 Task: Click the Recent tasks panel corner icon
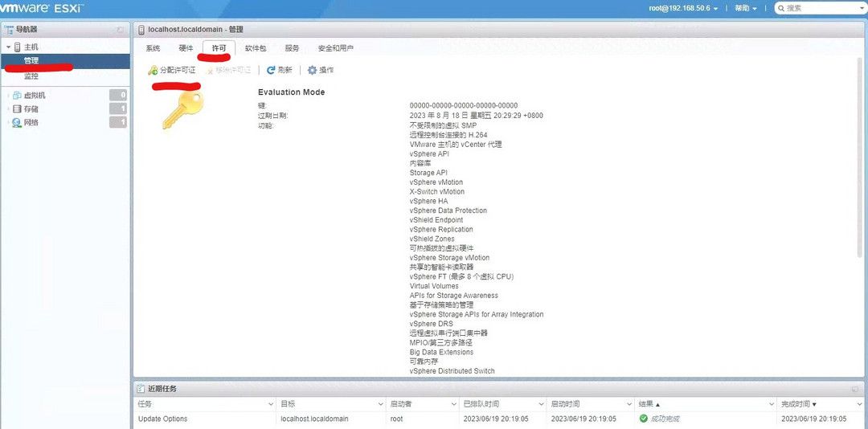pyautogui.click(x=855, y=389)
